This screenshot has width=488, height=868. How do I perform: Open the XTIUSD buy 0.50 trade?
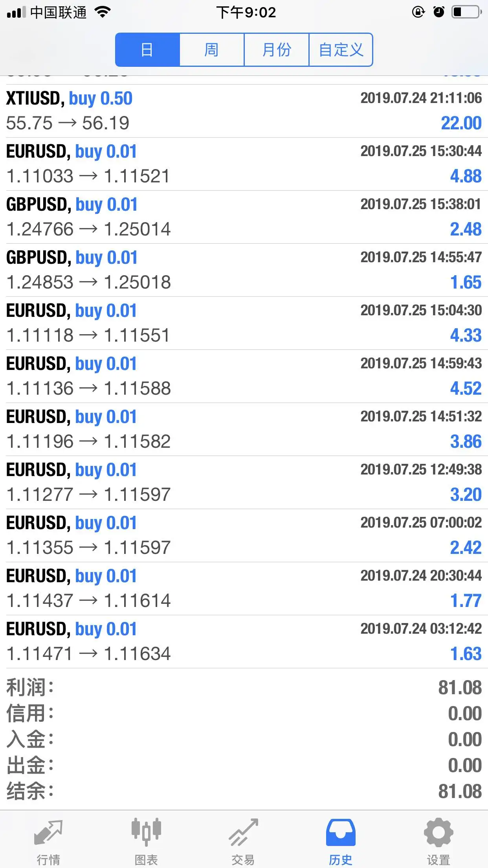click(244, 111)
